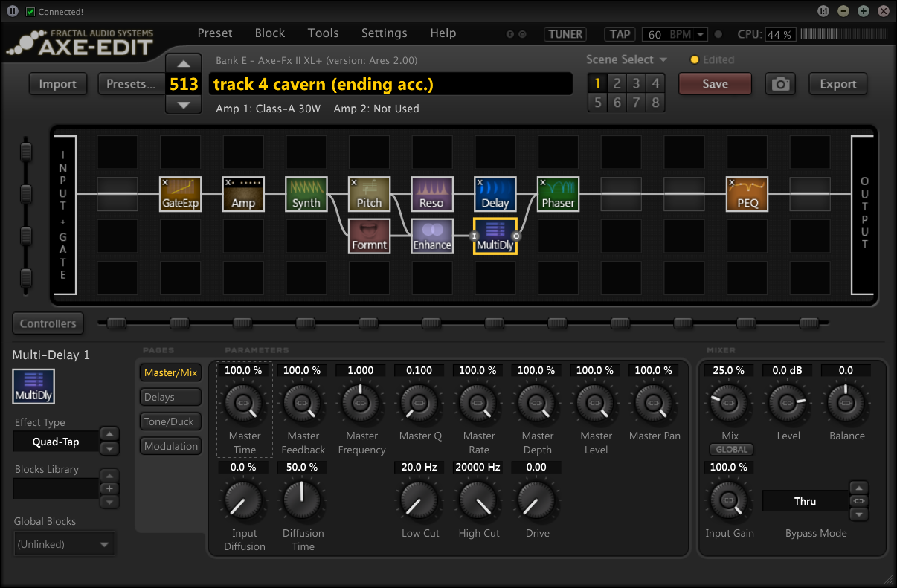The width and height of the screenshot is (897, 588).
Task: Select scene 2
Action: click(617, 83)
